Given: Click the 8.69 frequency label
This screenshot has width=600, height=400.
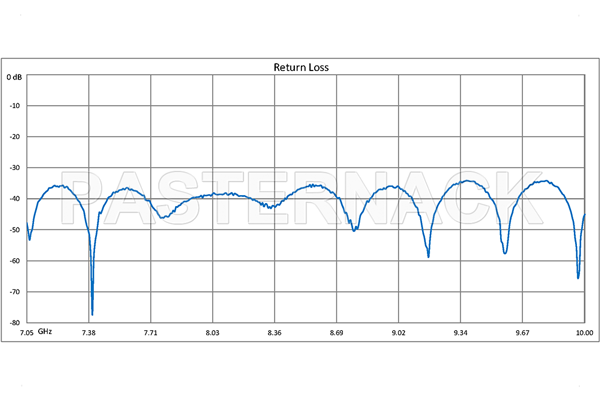Looking at the screenshot, I should point(336,331).
